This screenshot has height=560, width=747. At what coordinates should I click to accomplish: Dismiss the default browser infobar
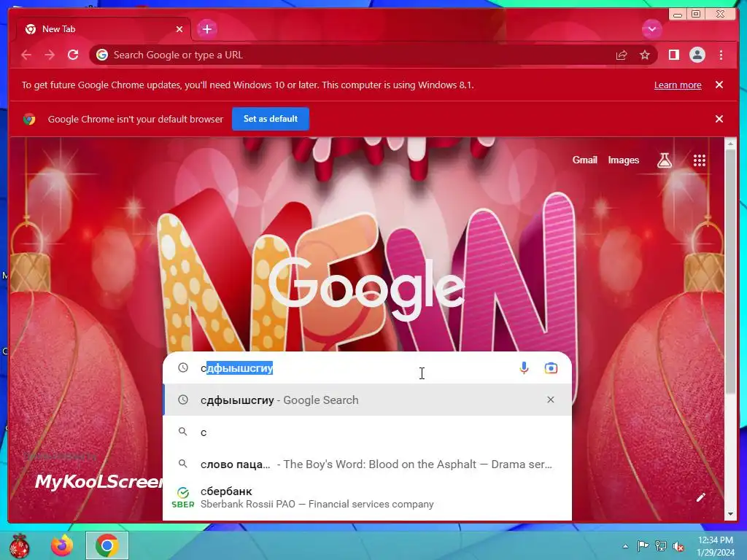[x=719, y=119]
